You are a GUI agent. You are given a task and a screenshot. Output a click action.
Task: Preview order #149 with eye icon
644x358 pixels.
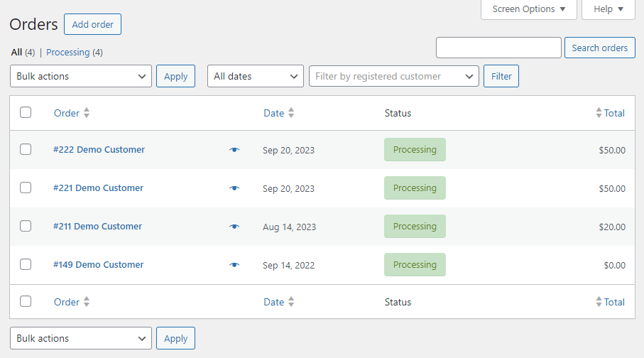pyautogui.click(x=234, y=265)
